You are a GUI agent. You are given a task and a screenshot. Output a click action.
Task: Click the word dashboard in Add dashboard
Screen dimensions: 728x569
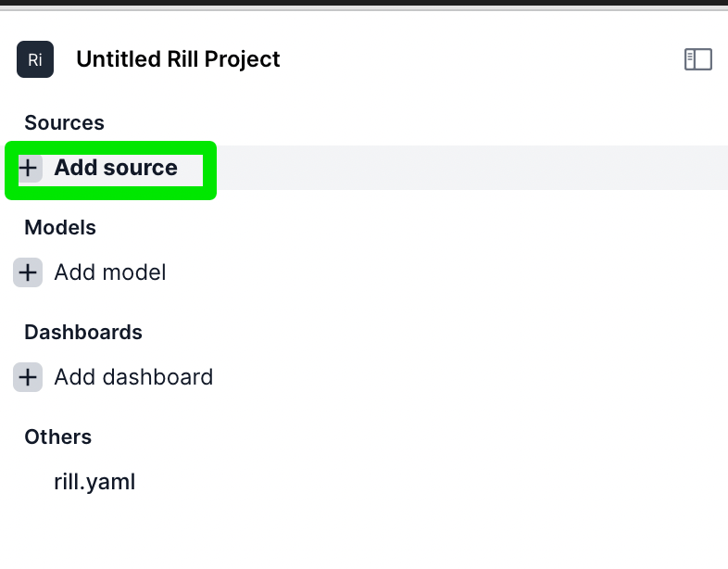[157, 376]
